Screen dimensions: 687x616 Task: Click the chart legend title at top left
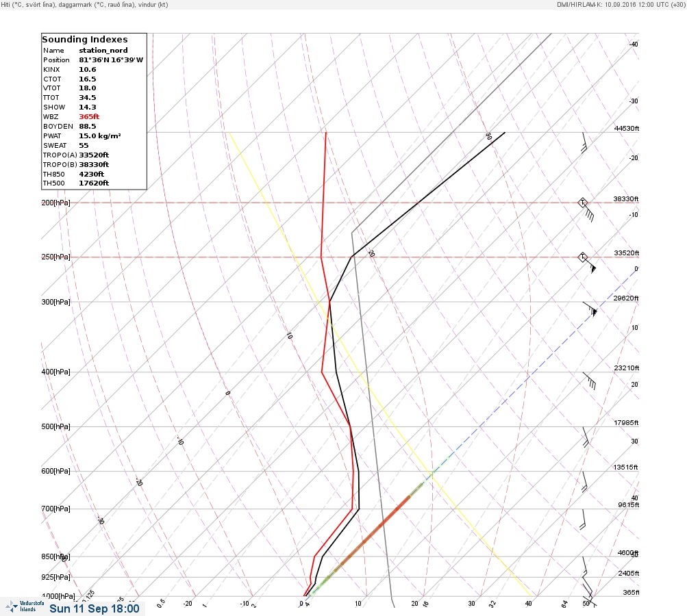pyautogui.click(x=84, y=4)
